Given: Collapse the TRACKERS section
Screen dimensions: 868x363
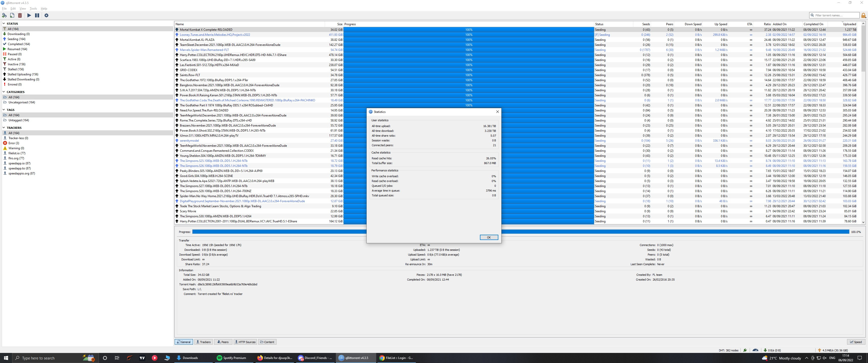Looking at the screenshot, I should coord(4,128).
